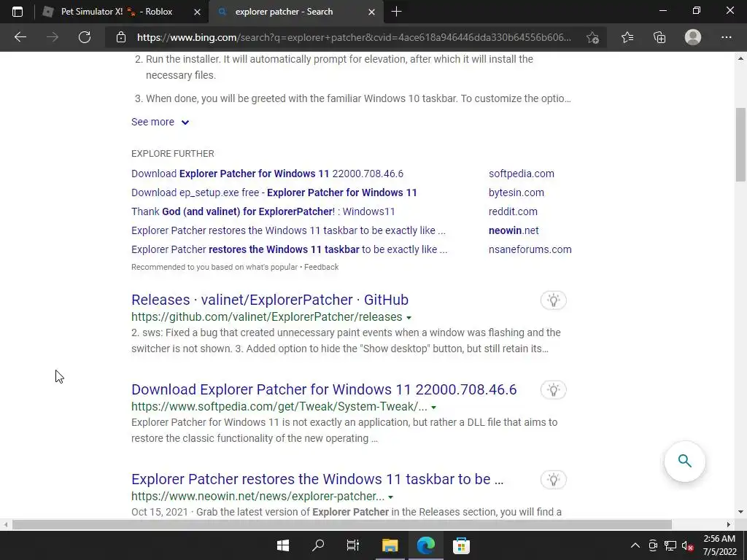Click the address bar URL
The height and width of the screenshot is (560, 747).
[x=354, y=37]
